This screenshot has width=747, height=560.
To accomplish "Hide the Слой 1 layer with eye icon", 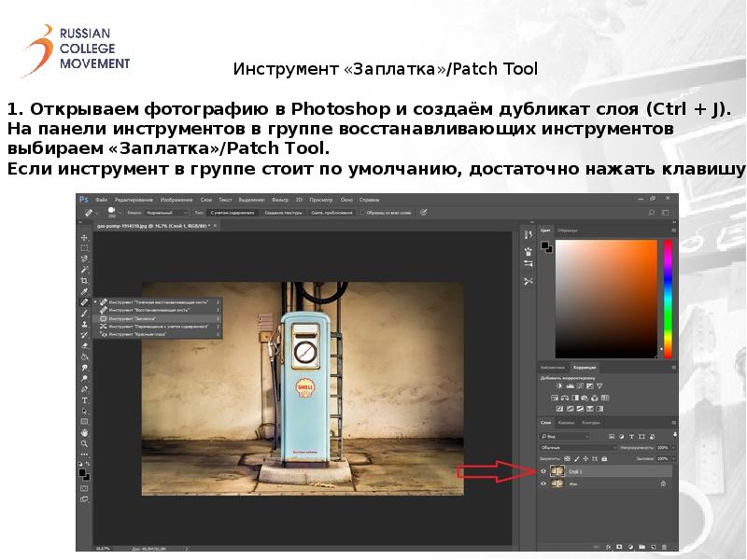I will click(x=544, y=472).
